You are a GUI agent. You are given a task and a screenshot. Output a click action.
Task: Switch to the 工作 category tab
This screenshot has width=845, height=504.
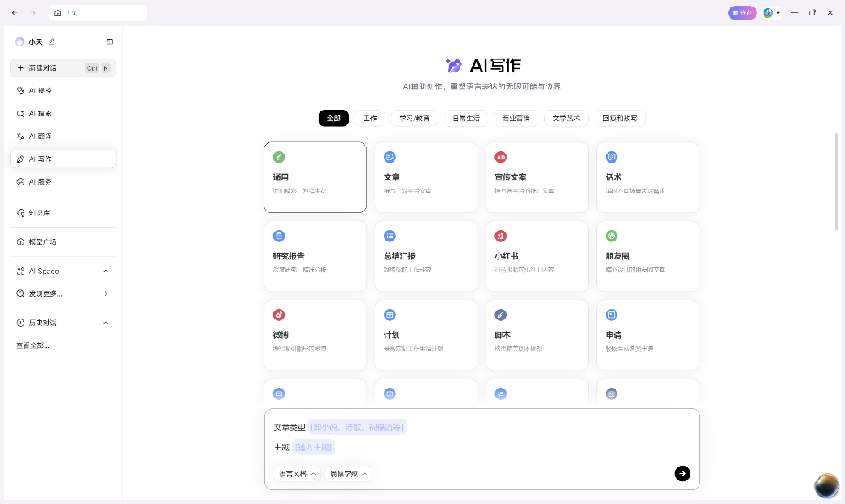370,119
